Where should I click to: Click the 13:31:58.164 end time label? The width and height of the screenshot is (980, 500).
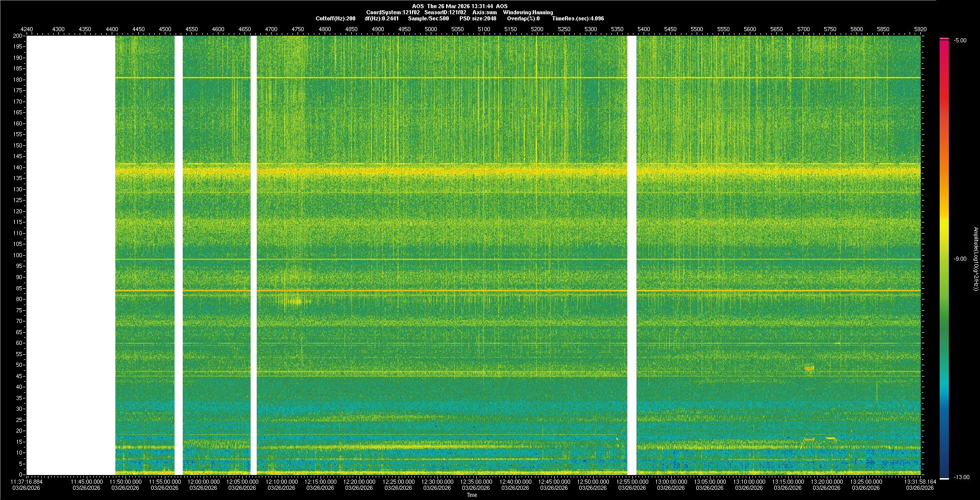pos(920,482)
